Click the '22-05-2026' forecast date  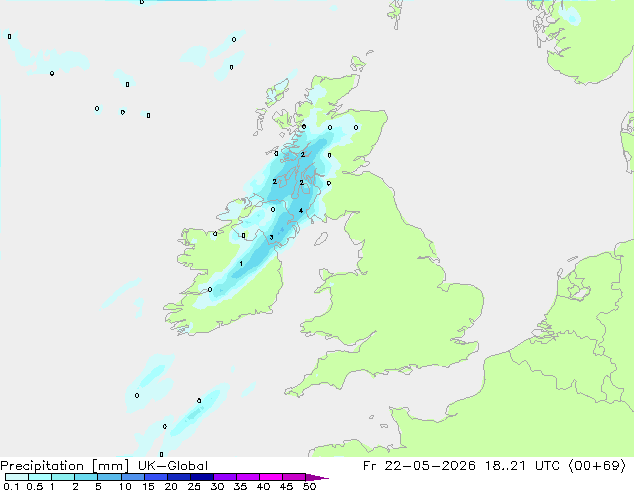pyautogui.click(x=430, y=466)
